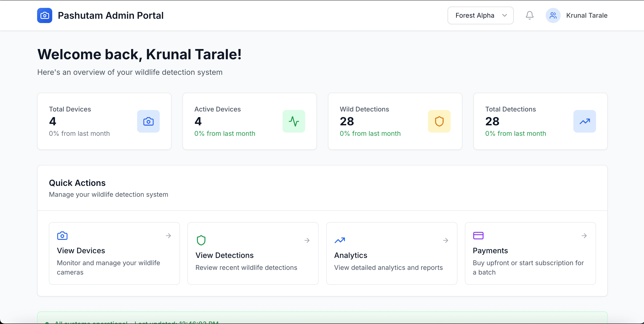
Task: Click the Total Devices camera icon
Action: pyautogui.click(x=148, y=121)
